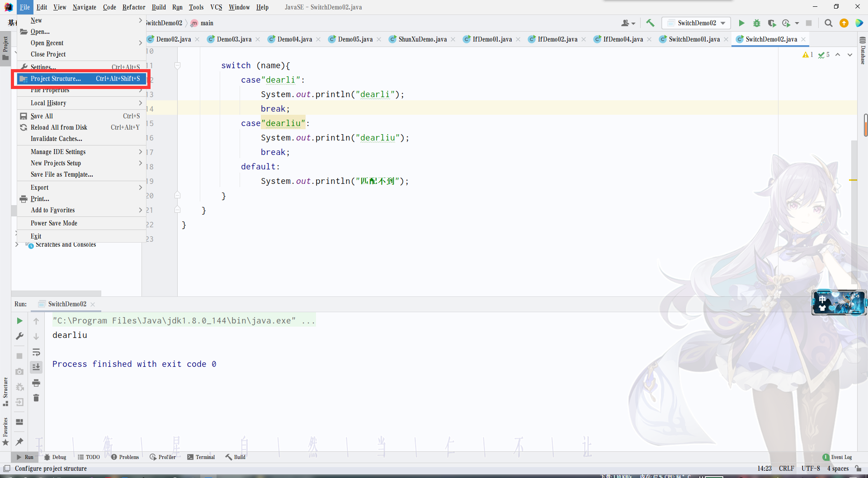
Task: Switch to the IfDemo01.java tab
Action: [x=492, y=39]
